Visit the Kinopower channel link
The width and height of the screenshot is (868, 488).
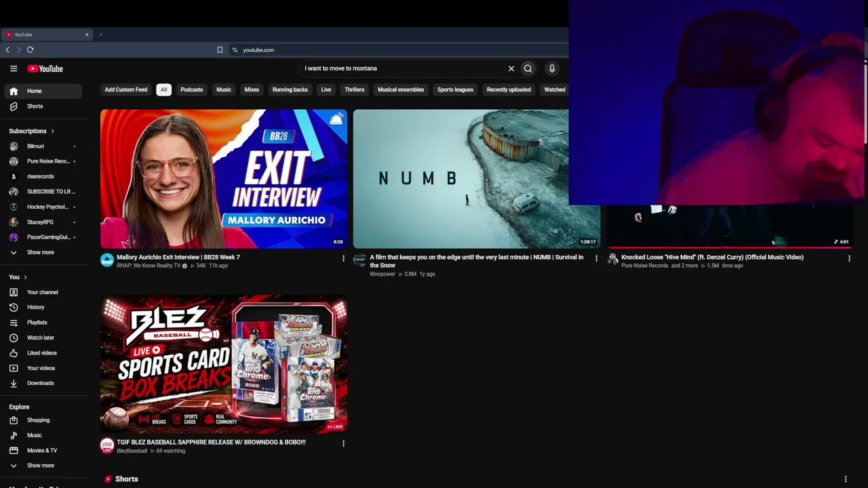pyautogui.click(x=382, y=274)
